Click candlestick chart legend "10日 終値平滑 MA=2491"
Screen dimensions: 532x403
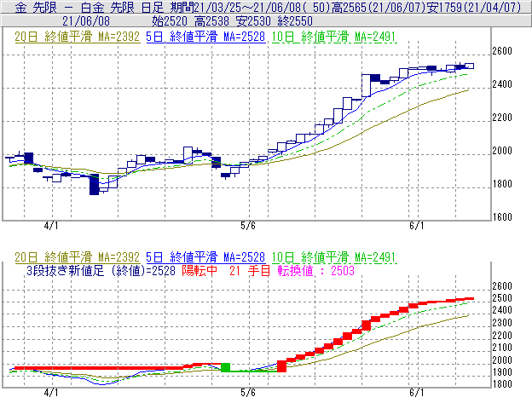(x=334, y=37)
